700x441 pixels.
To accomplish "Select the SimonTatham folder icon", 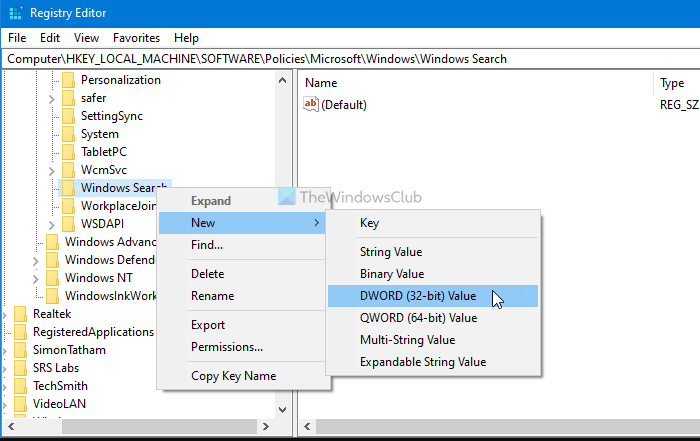I will [20, 350].
